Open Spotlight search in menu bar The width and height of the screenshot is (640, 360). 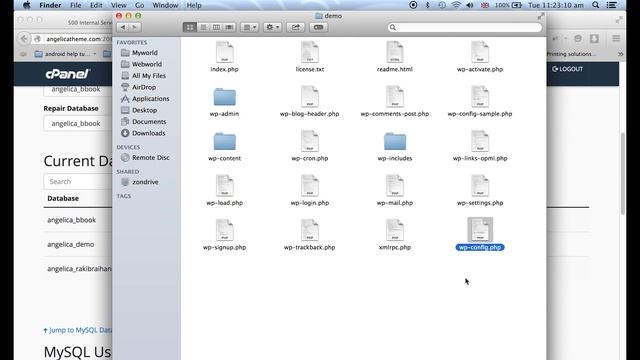pos(596,5)
